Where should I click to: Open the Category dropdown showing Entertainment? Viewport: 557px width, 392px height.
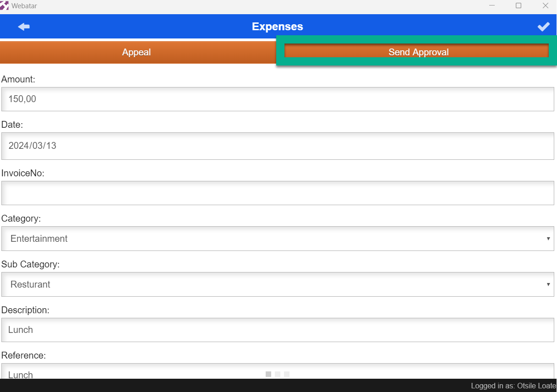[278, 239]
